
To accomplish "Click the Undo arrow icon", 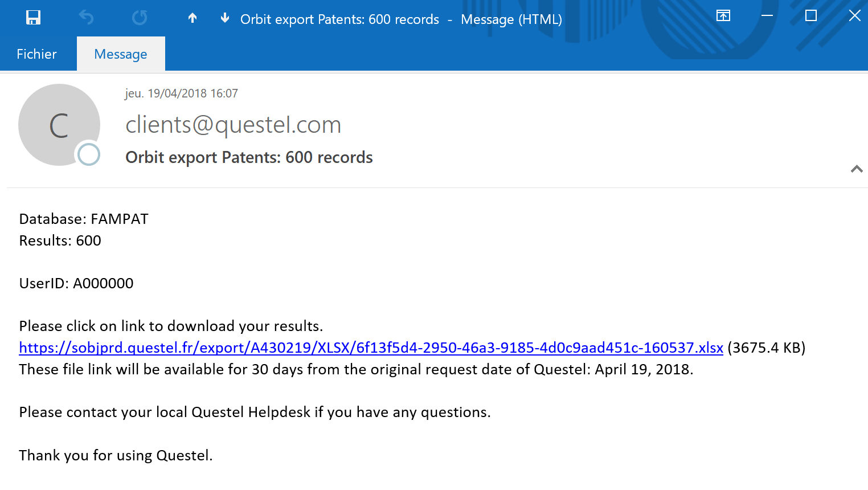I will 86,18.
